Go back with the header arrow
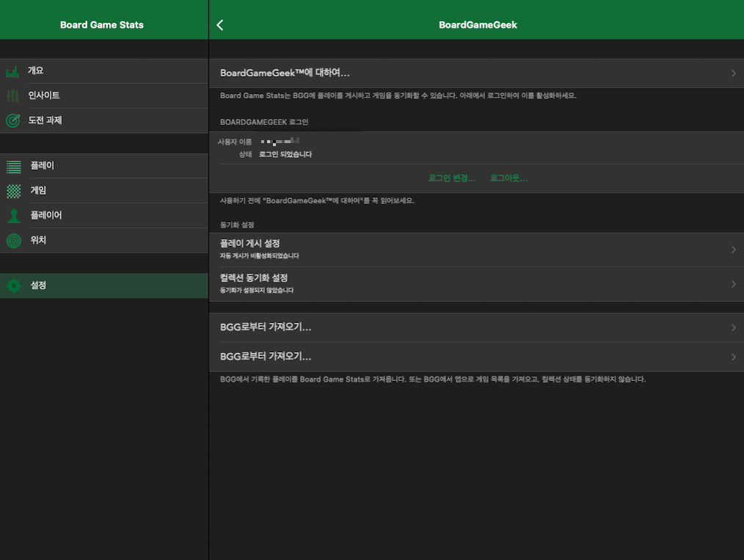Viewport: 744px width, 560px height. (x=219, y=25)
